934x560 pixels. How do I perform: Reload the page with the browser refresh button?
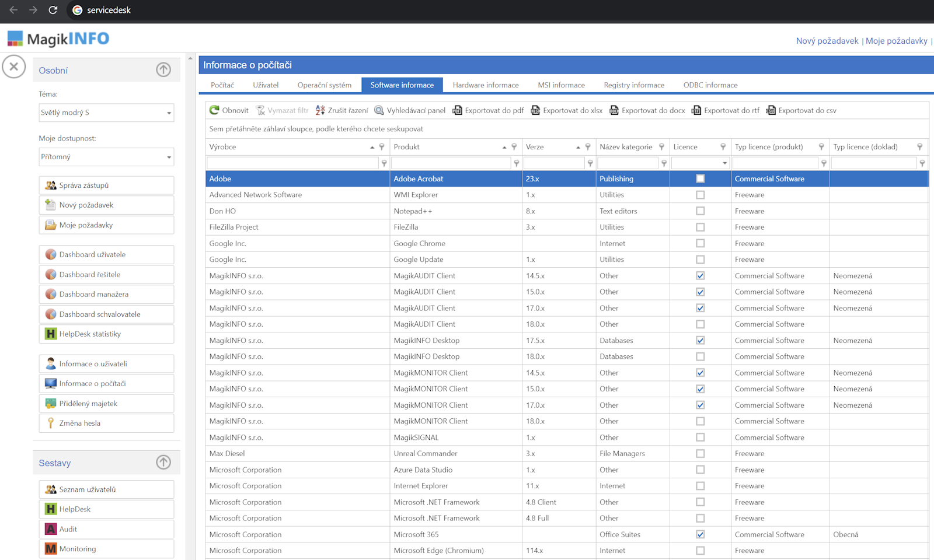click(53, 10)
